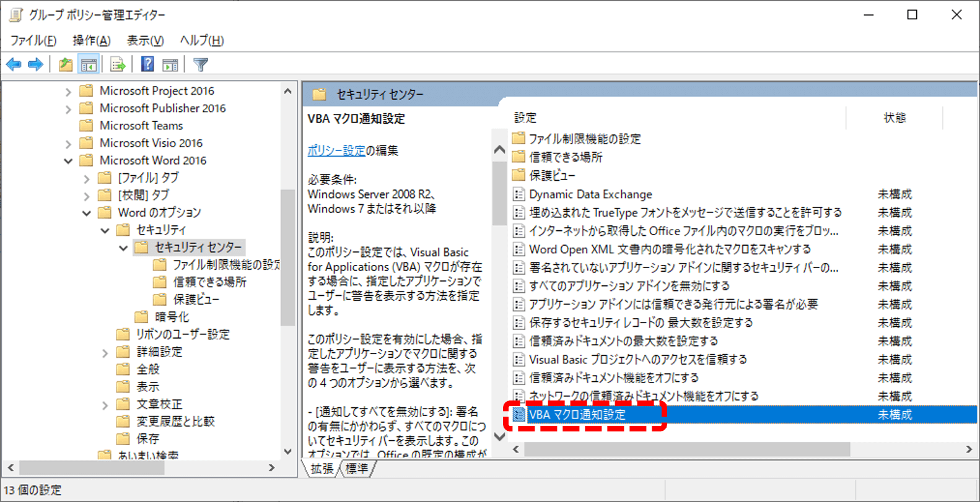This screenshot has width=980, height=502.
Task: Click the Microsoft Teams folder icon
Action: tap(87, 125)
